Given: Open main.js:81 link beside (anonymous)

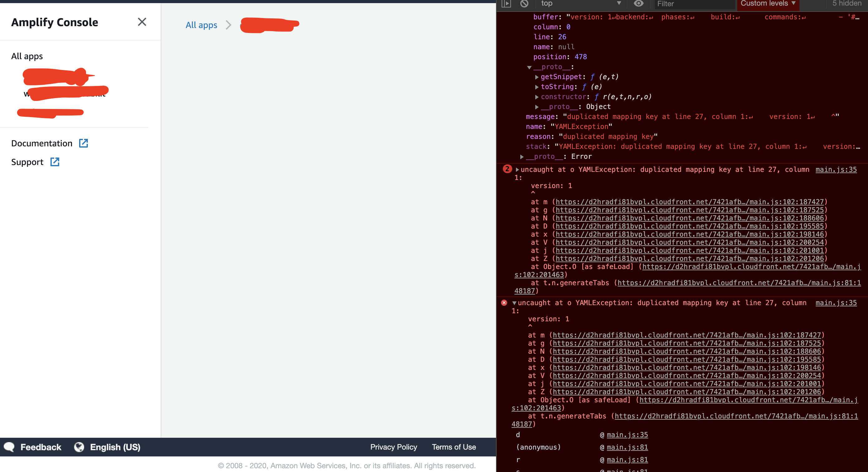Looking at the screenshot, I should tap(627, 447).
